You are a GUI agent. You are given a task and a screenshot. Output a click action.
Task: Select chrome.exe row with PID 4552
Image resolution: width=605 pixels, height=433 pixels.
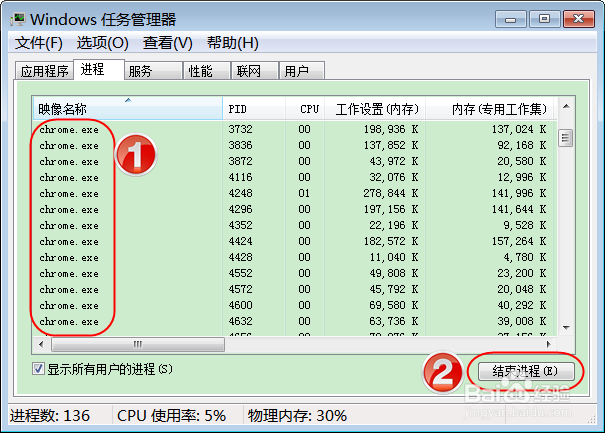[x=294, y=274]
